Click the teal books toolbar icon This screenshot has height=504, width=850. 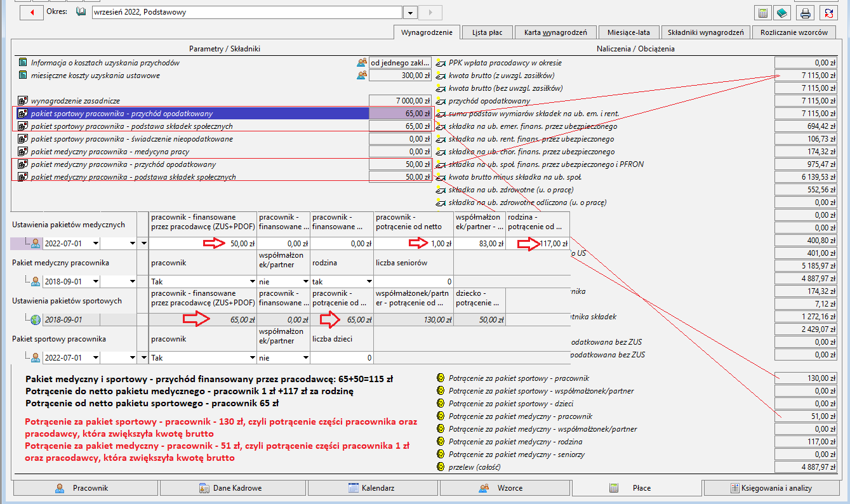click(x=782, y=12)
